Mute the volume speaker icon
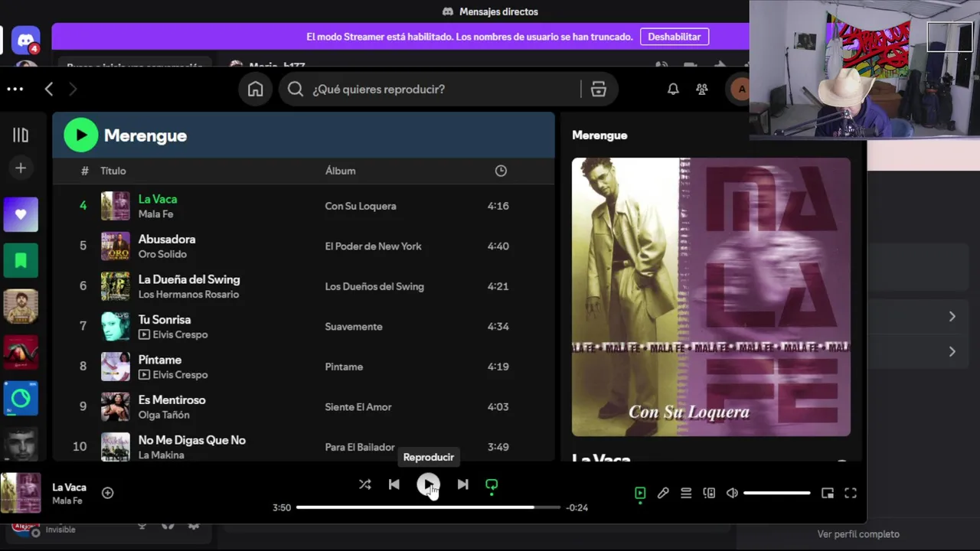 [732, 494]
